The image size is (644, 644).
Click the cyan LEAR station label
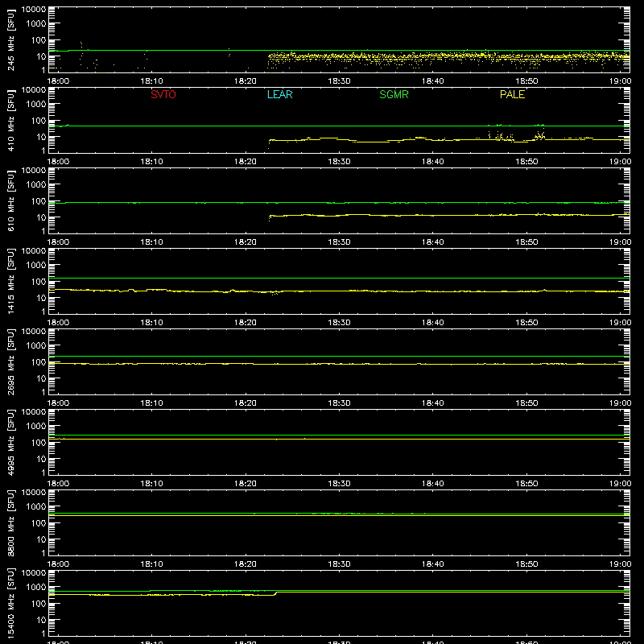pyautogui.click(x=279, y=94)
